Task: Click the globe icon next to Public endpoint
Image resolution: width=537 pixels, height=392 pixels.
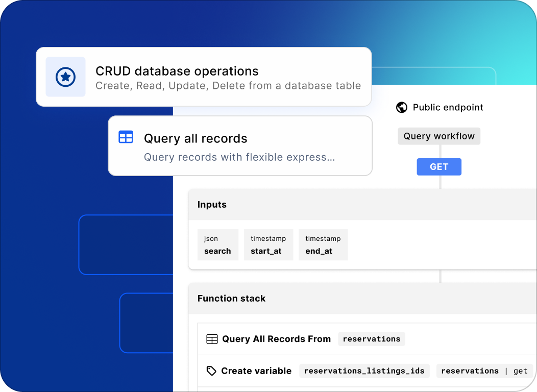Action: tap(402, 108)
